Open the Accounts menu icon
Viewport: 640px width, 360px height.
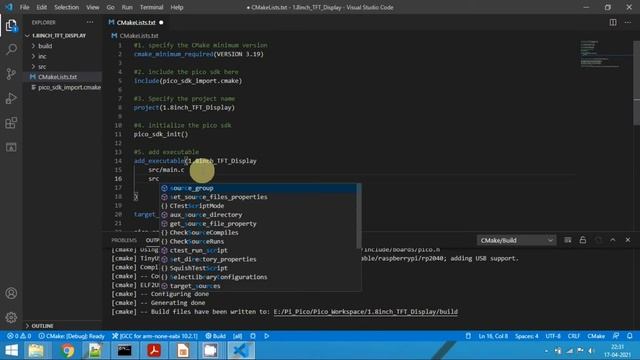click(x=11, y=293)
